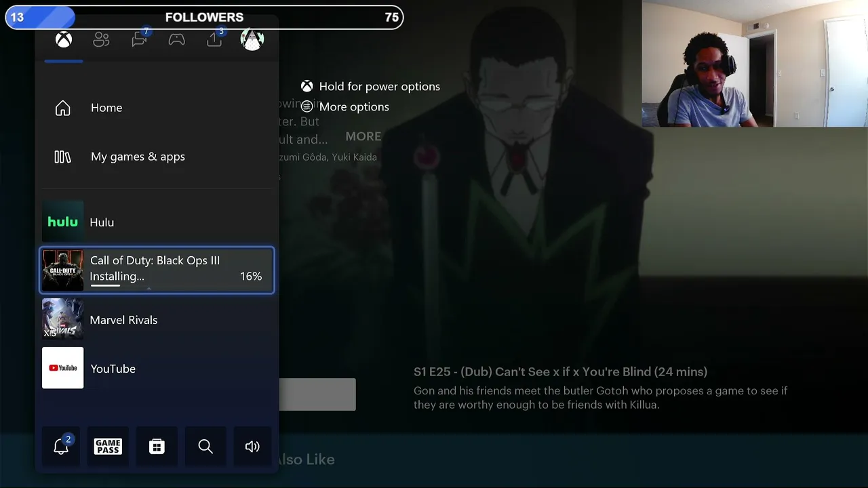
Task: Click the menu icon beside More options
Action: click(x=307, y=106)
